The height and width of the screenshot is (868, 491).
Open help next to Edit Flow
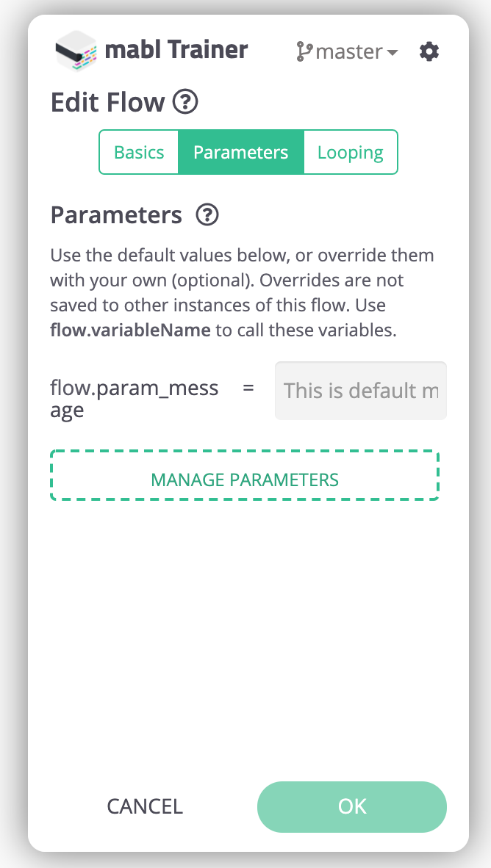pyautogui.click(x=185, y=102)
